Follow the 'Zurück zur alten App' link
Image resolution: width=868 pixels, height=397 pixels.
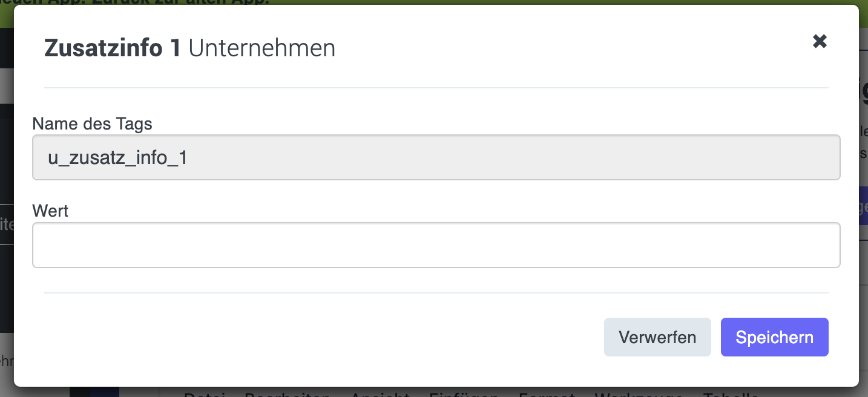[200, 2]
